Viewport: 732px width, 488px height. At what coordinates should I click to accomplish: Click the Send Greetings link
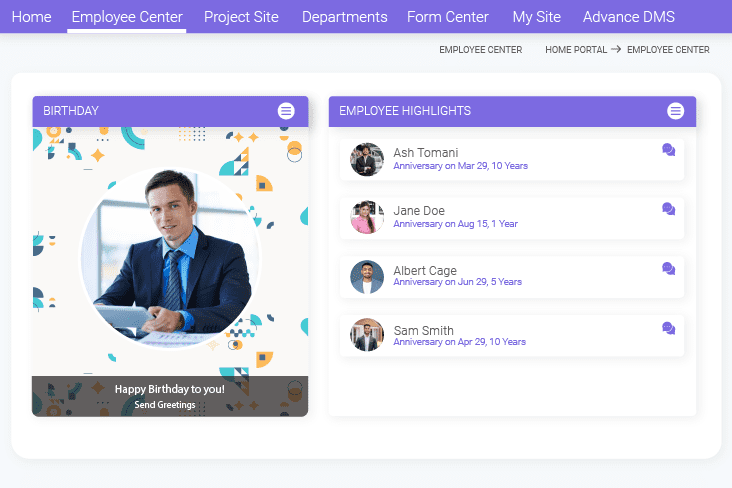click(165, 405)
